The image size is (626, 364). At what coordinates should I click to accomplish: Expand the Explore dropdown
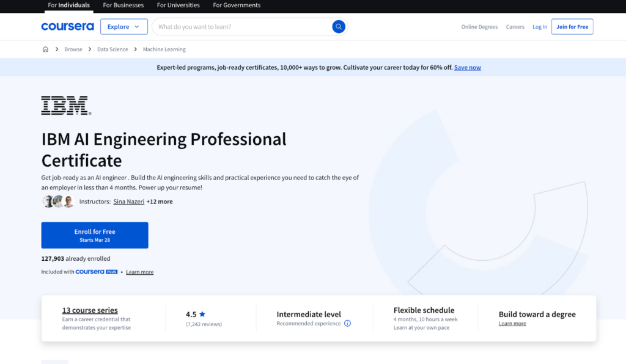(123, 27)
